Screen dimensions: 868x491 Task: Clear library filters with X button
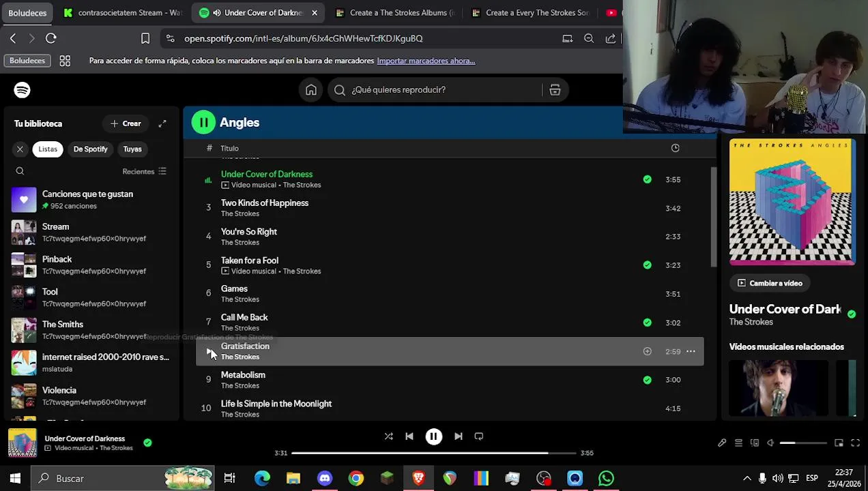(20, 149)
